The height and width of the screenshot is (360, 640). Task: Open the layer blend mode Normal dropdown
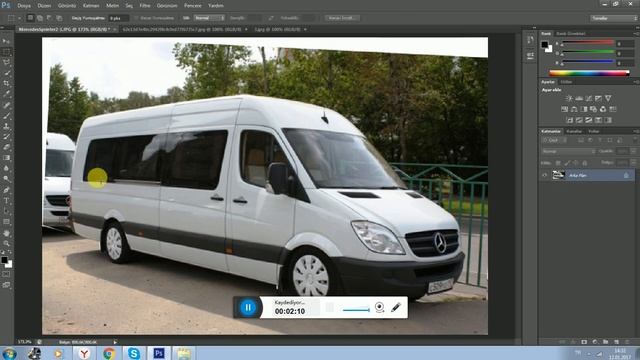tap(569, 151)
